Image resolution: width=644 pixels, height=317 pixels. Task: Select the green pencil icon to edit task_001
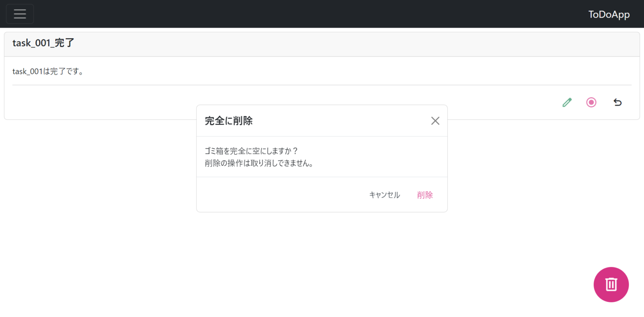tap(567, 102)
